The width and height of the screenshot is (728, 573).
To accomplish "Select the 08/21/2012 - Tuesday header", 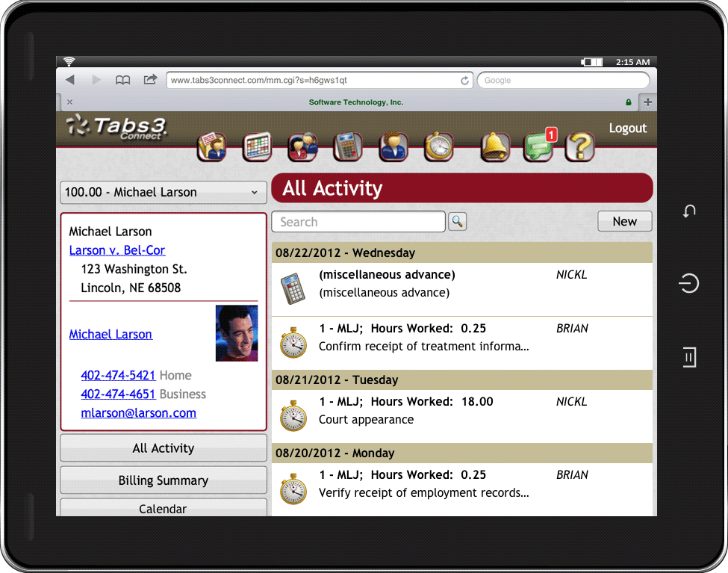I will point(462,380).
